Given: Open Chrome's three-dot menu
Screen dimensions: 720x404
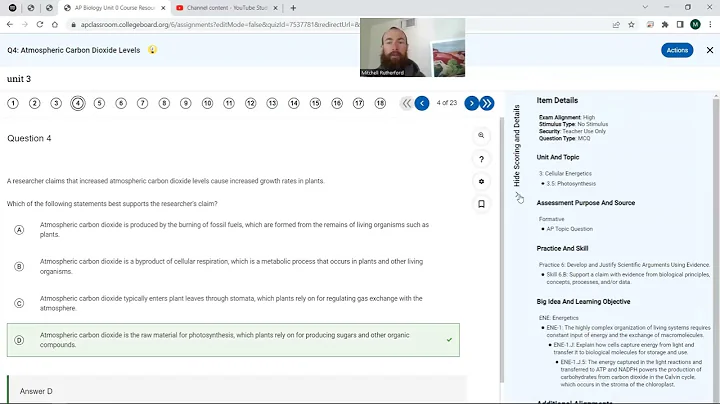Looking at the screenshot, I should click(710, 25).
